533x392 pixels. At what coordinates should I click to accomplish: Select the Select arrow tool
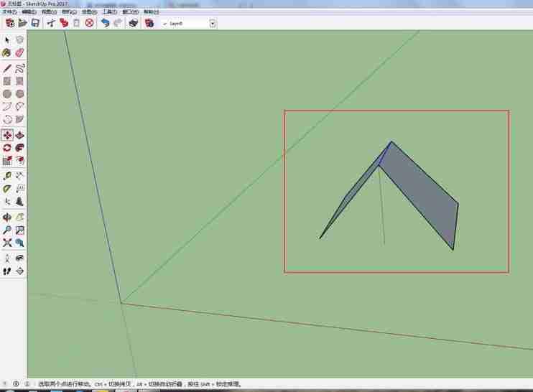7,40
